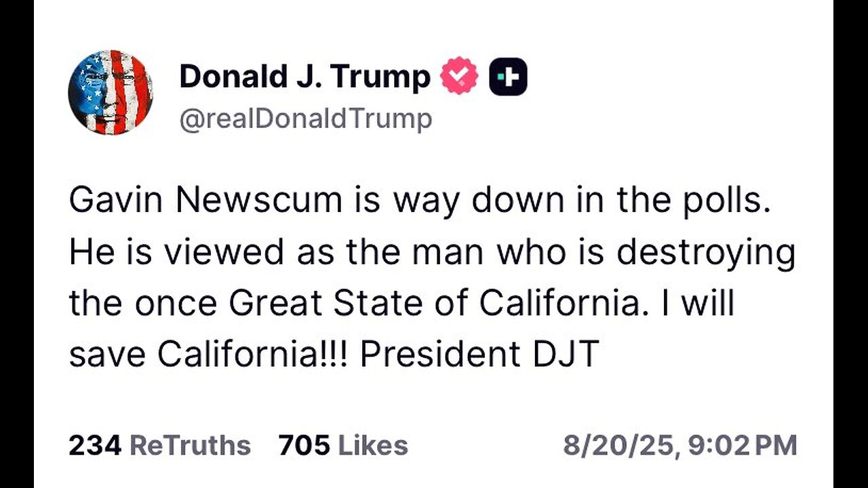This screenshot has width=868, height=488.
Task: Click the word "ReTruths" label
Action: [190, 445]
